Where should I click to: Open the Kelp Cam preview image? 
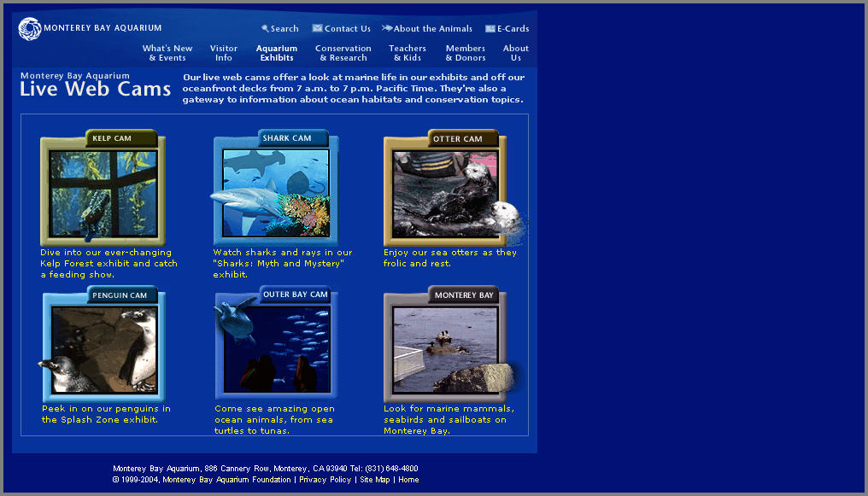102,193
